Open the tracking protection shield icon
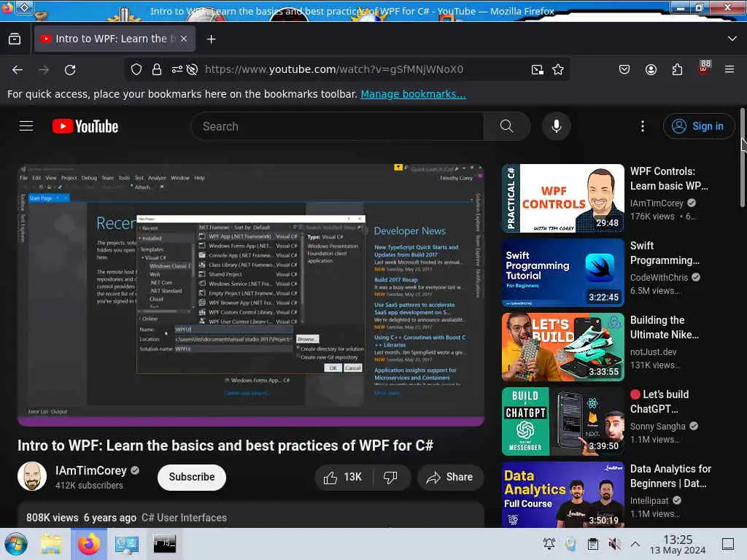 pyautogui.click(x=136, y=69)
